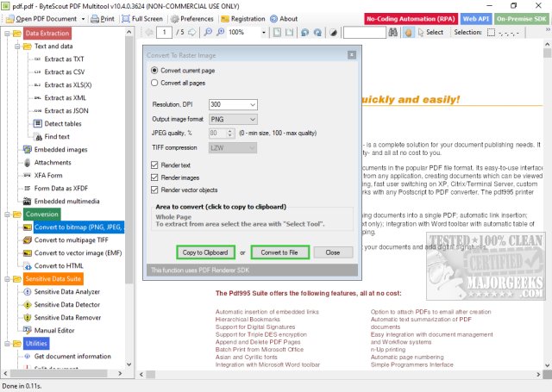The height and width of the screenshot is (392, 552).
Task: Click the binoculars search icon
Action: (x=393, y=33)
